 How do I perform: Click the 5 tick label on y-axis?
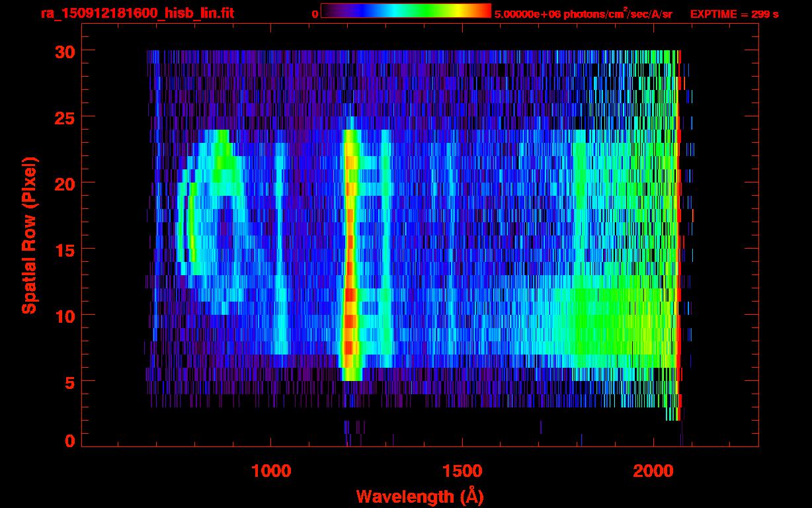(69, 382)
